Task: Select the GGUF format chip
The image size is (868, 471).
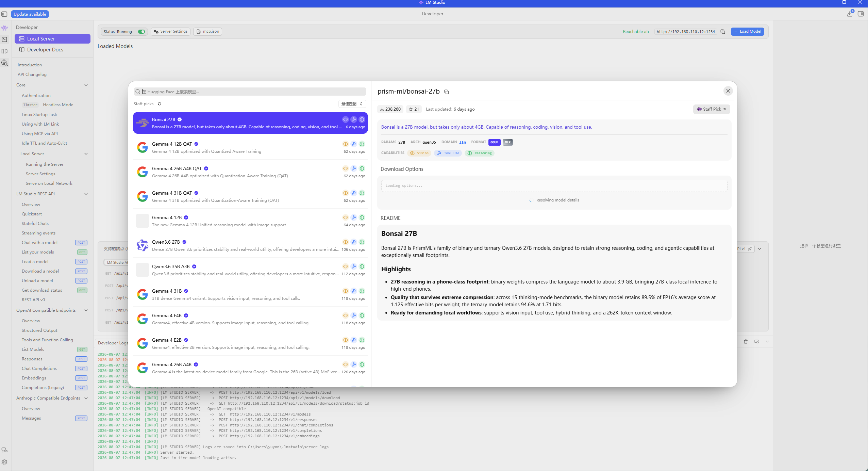Action: [x=494, y=142]
